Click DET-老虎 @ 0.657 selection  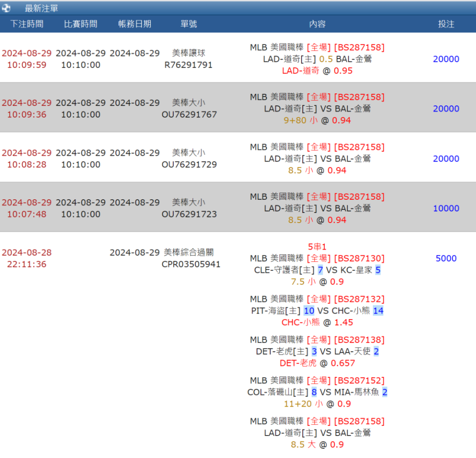(x=317, y=363)
